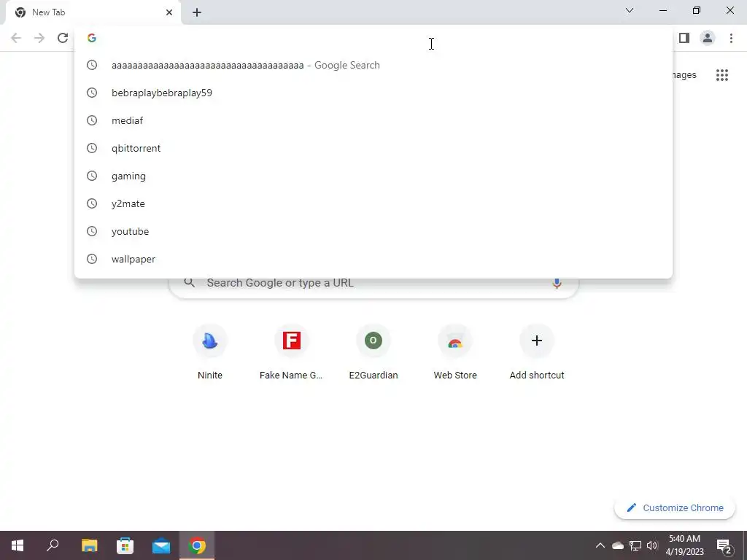This screenshot has width=747, height=560.
Task: Open the E2Guardian shortcut
Action: (x=373, y=352)
